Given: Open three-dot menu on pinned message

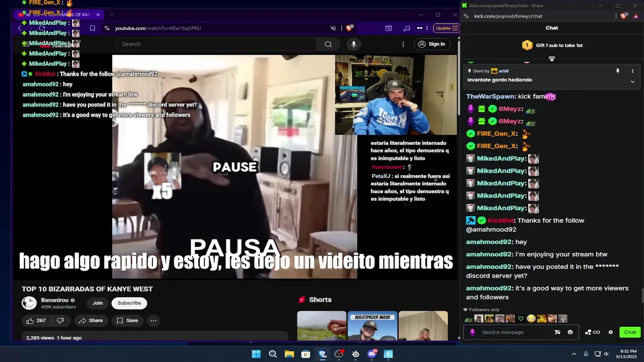Looking at the screenshot, I should pyautogui.click(x=632, y=71).
